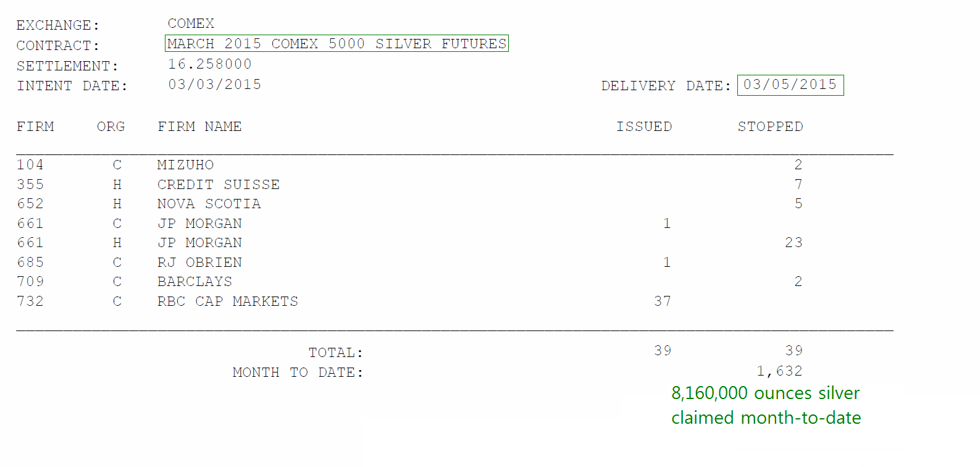Click firm number 732
The width and height of the screenshot is (980, 467).
click(30, 301)
